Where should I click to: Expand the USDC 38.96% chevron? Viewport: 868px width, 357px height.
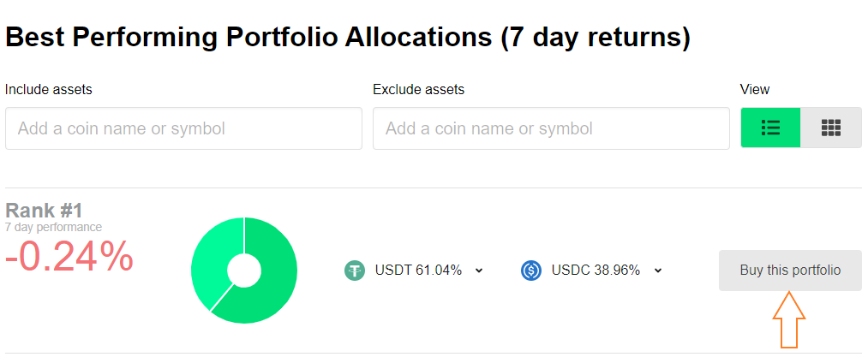(658, 271)
